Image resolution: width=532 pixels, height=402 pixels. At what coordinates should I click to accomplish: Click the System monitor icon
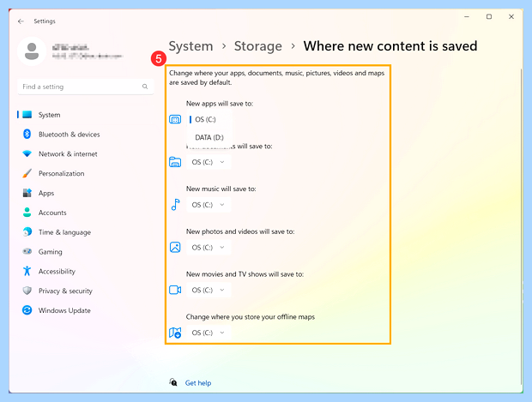pyautogui.click(x=27, y=115)
